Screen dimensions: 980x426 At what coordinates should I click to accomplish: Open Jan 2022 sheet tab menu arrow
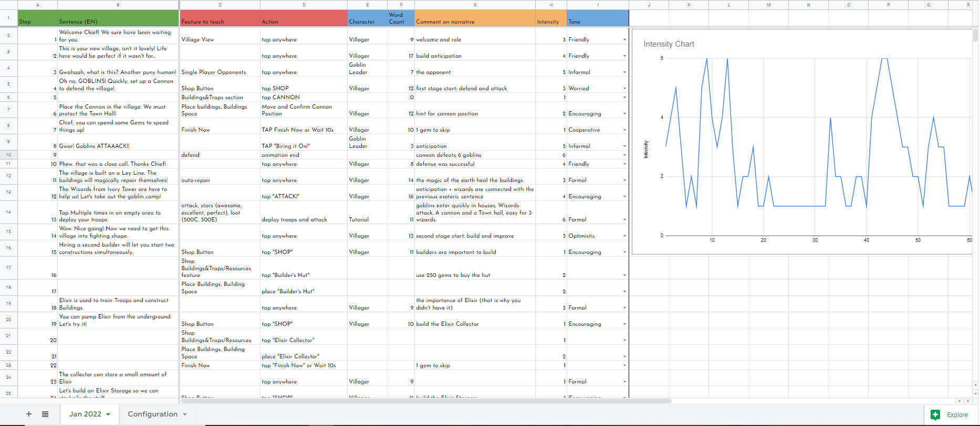(x=108, y=414)
